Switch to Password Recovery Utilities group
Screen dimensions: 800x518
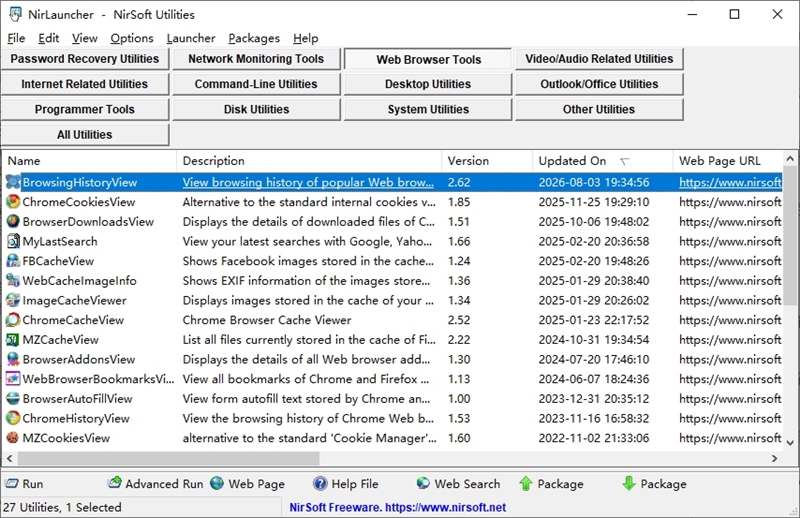[x=85, y=59]
